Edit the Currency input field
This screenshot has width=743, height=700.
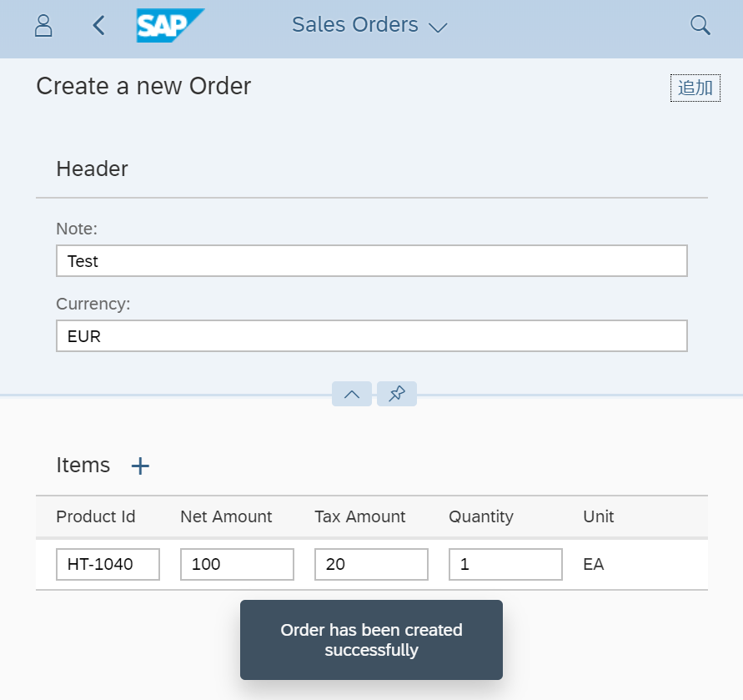tap(371, 336)
